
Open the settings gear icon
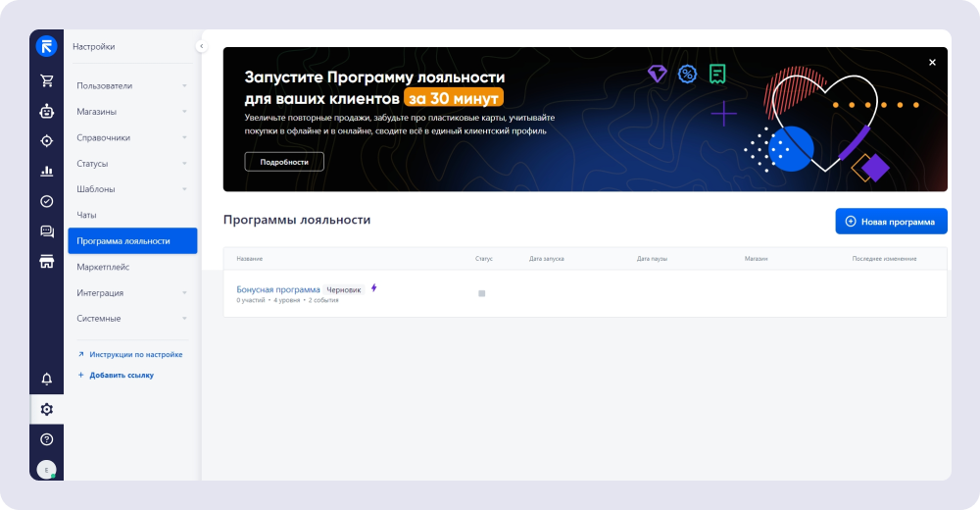pyautogui.click(x=47, y=409)
